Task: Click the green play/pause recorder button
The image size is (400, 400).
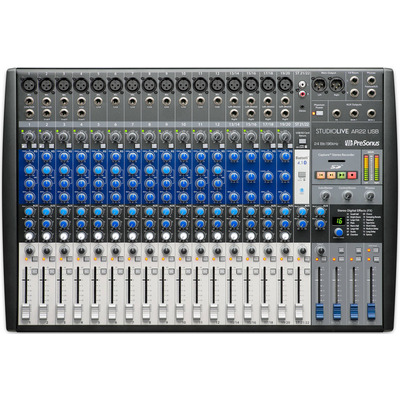Action: [341, 175]
